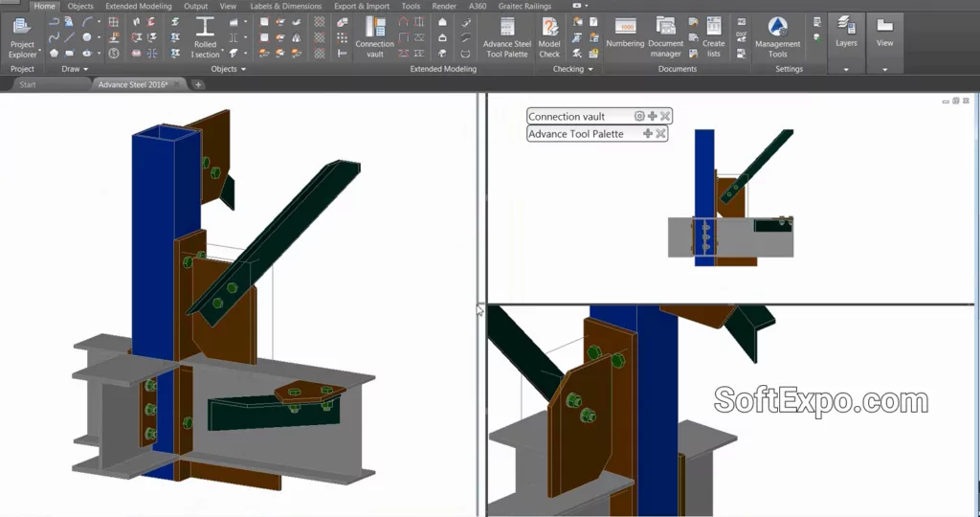Open the arc tool dropdown arrow
Viewport: 980px width, 517px height.
(x=99, y=22)
